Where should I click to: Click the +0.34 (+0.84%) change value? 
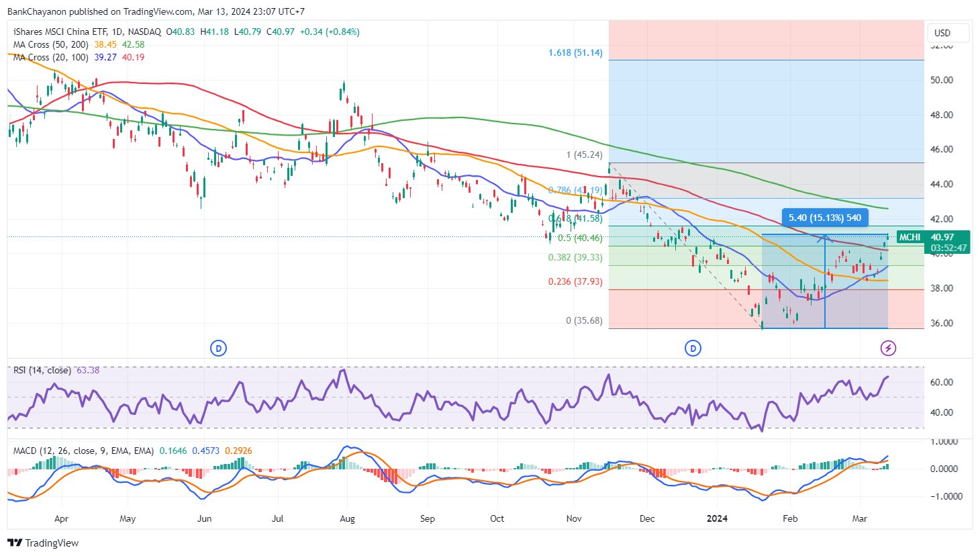[x=330, y=32]
